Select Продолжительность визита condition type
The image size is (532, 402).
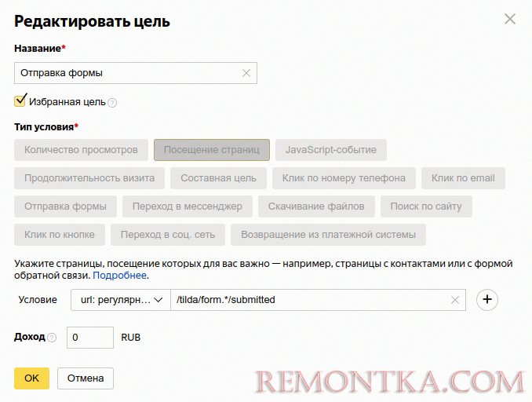(89, 178)
